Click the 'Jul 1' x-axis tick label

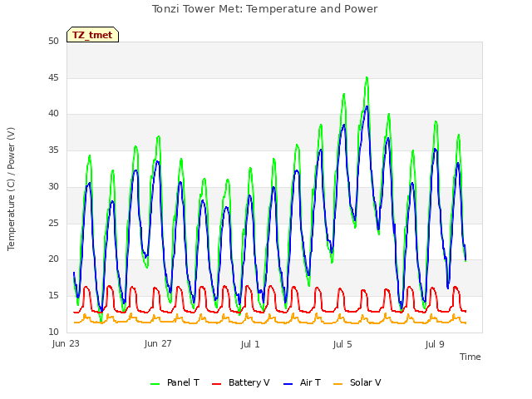click(250, 344)
